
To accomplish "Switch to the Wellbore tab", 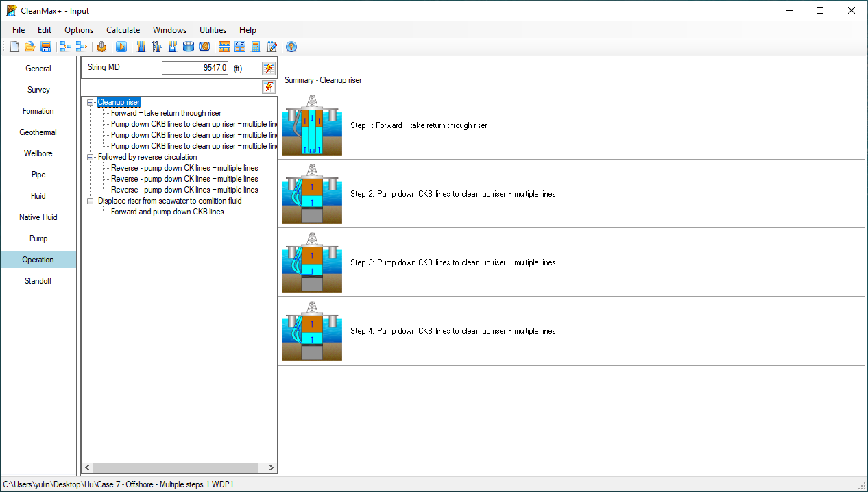I will click(38, 153).
